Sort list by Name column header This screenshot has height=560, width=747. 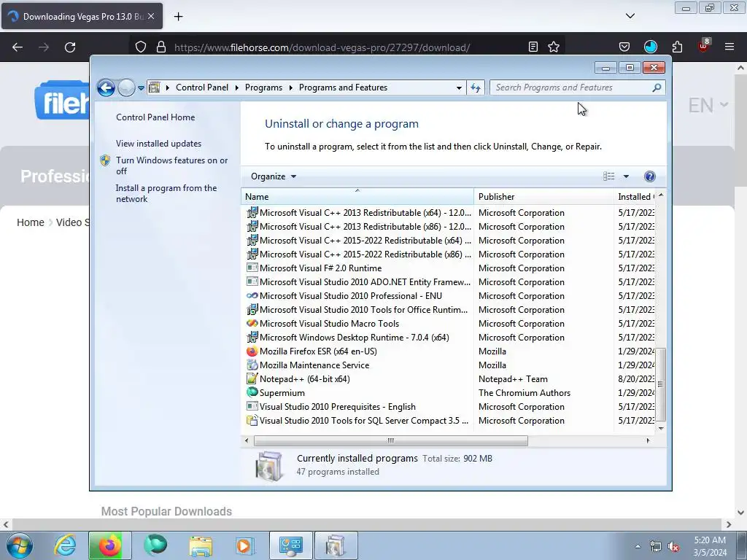coord(357,197)
